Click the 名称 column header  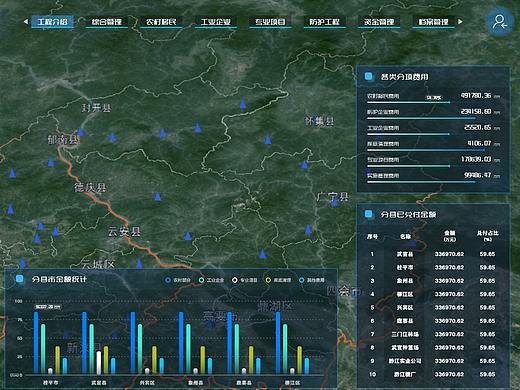tap(405, 236)
